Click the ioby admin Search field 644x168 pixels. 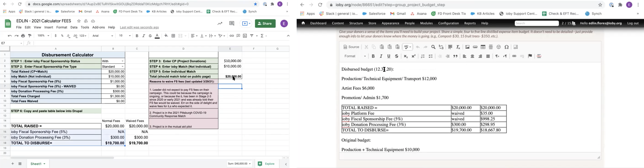click(537, 23)
